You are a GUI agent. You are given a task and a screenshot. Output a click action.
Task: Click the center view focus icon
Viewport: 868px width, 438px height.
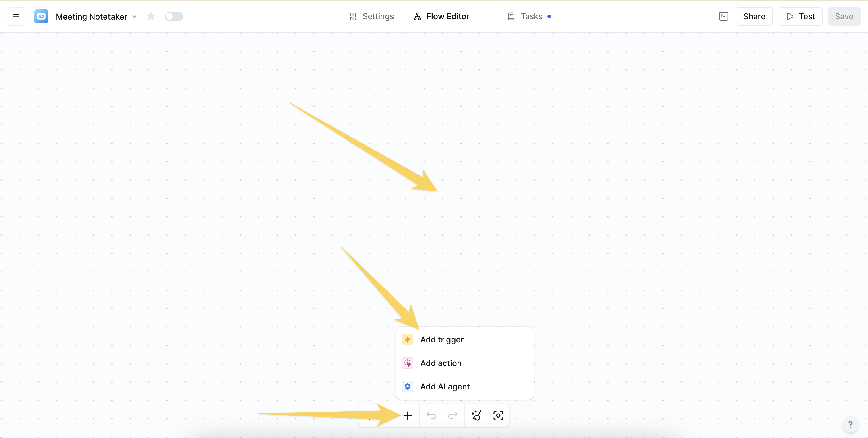pos(498,415)
